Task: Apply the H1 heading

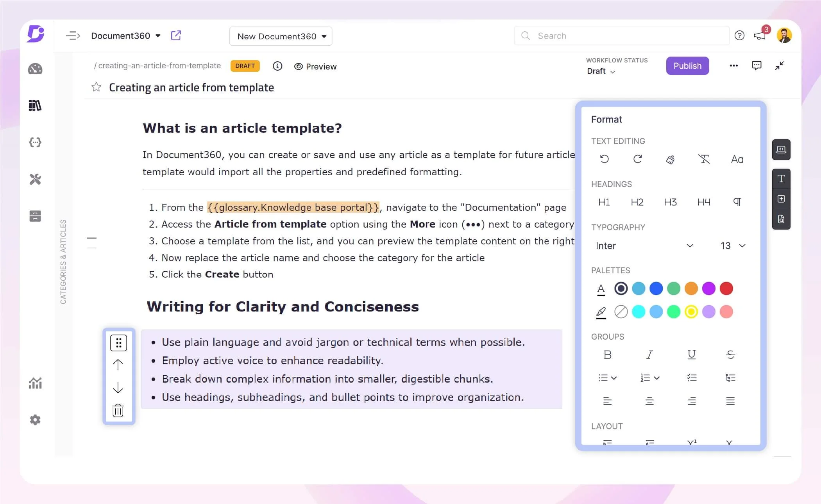Action: (x=604, y=202)
